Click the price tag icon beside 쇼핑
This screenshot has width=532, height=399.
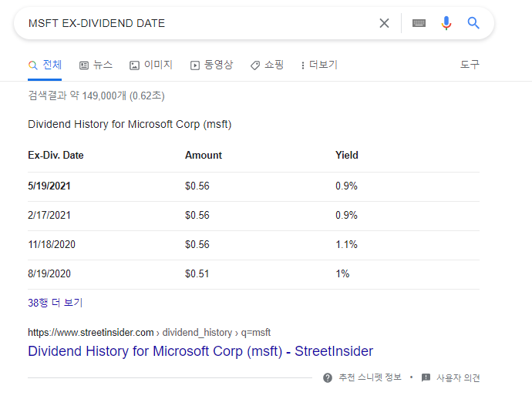(x=255, y=65)
